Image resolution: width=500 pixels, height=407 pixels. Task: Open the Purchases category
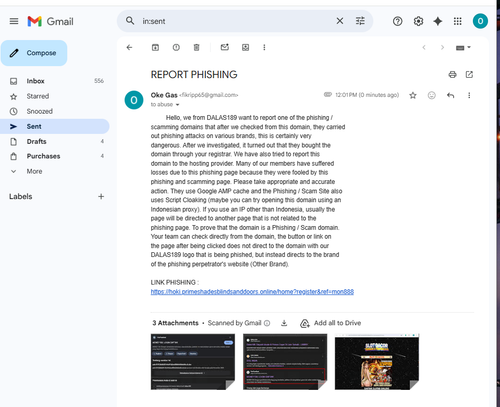(x=55, y=156)
